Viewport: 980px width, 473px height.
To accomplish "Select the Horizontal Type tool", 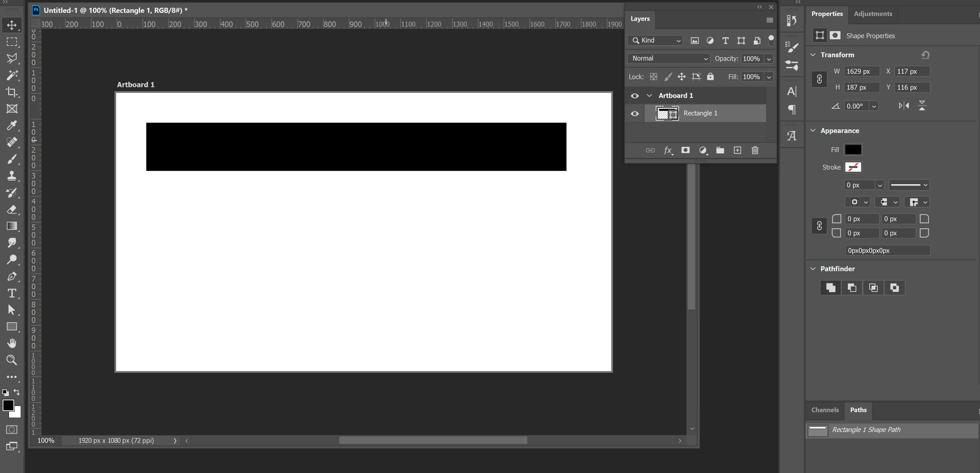I will pos(12,293).
